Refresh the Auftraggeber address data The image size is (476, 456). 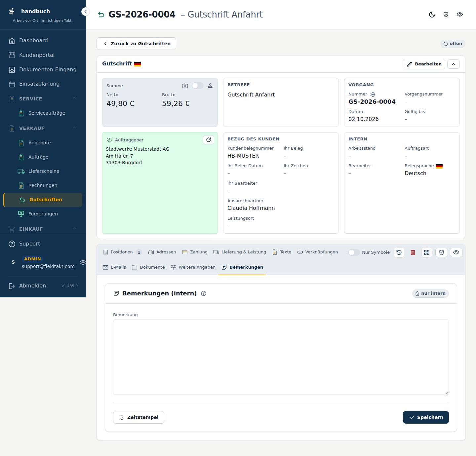[x=209, y=140]
